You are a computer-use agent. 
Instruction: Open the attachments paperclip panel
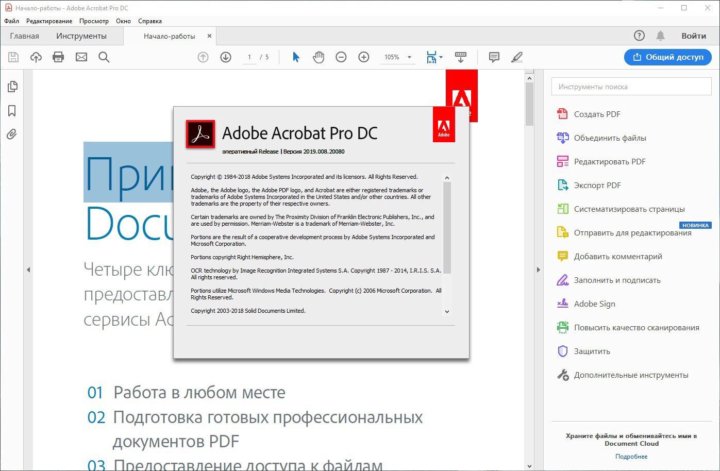tap(12, 134)
